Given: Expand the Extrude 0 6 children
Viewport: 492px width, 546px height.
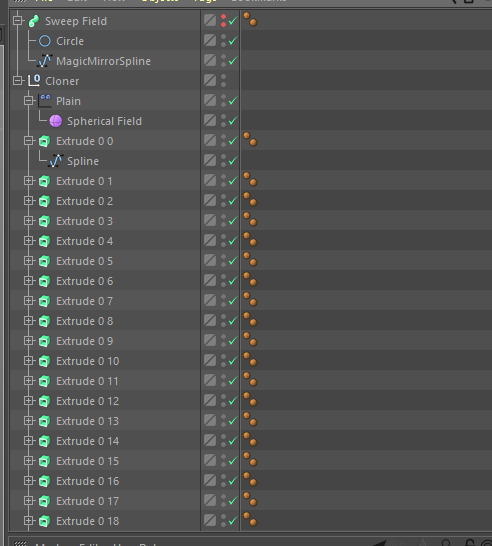Looking at the screenshot, I should click(29, 281).
